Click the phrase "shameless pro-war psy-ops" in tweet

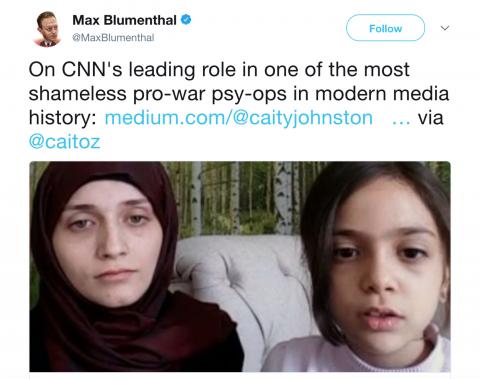tap(157, 94)
